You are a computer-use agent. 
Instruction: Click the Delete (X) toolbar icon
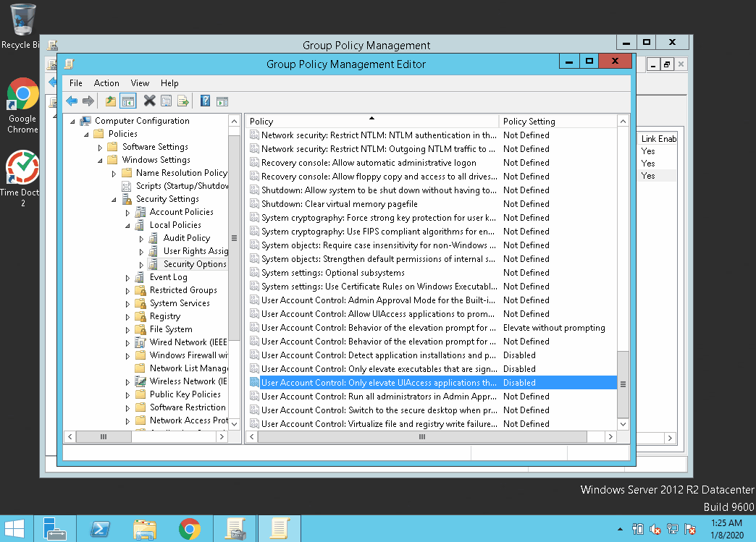[x=149, y=101]
